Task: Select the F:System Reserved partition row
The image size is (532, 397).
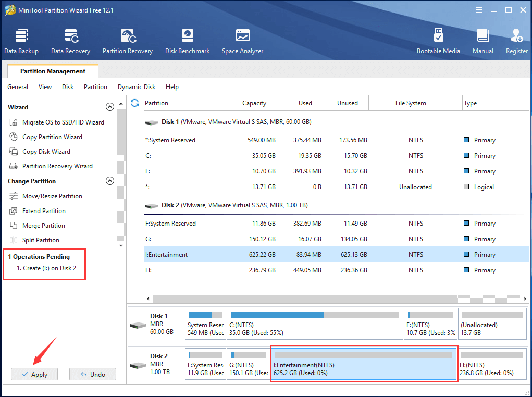Action: 336,224
